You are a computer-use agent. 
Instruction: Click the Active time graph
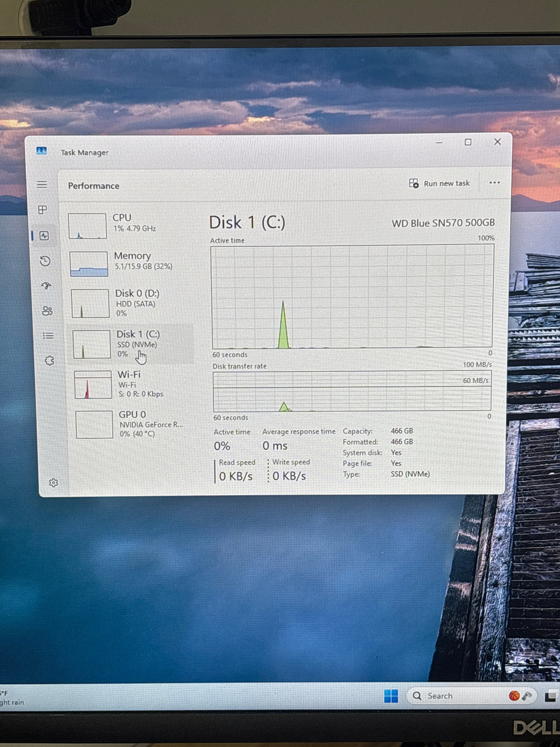pos(352,296)
